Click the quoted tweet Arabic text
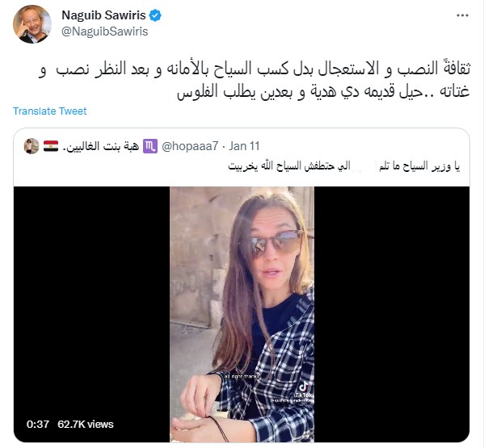The height and width of the screenshot is (448, 484). [x=344, y=166]
